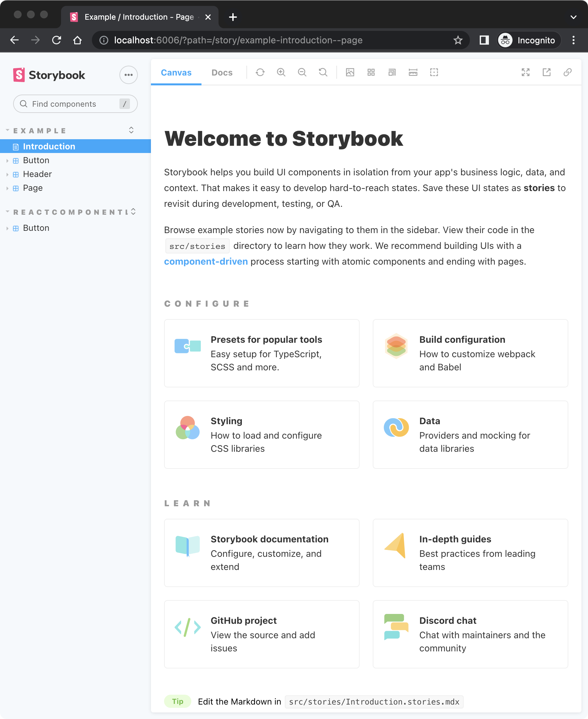View site information icon in address bar
The height and width of the screenshot is (719, 588).
click(x=104, y=40)
